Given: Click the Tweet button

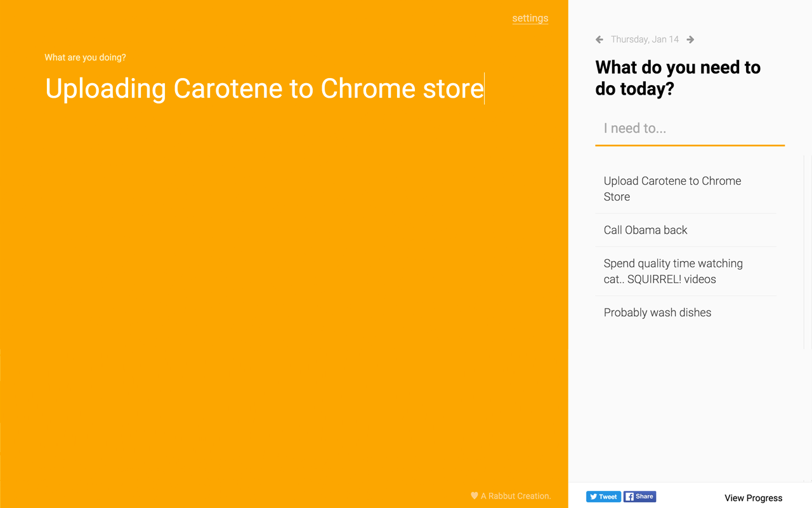Looking at the screenshot, I should pyautogui.click(x=603, y=497).
